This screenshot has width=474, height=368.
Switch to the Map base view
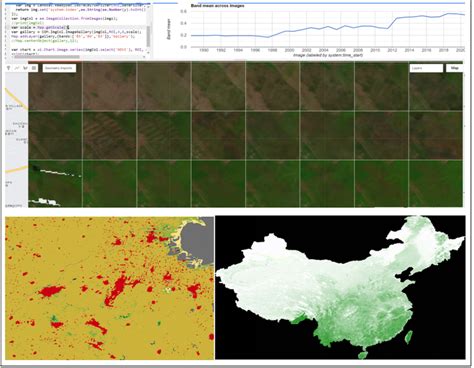coord(455,68)
